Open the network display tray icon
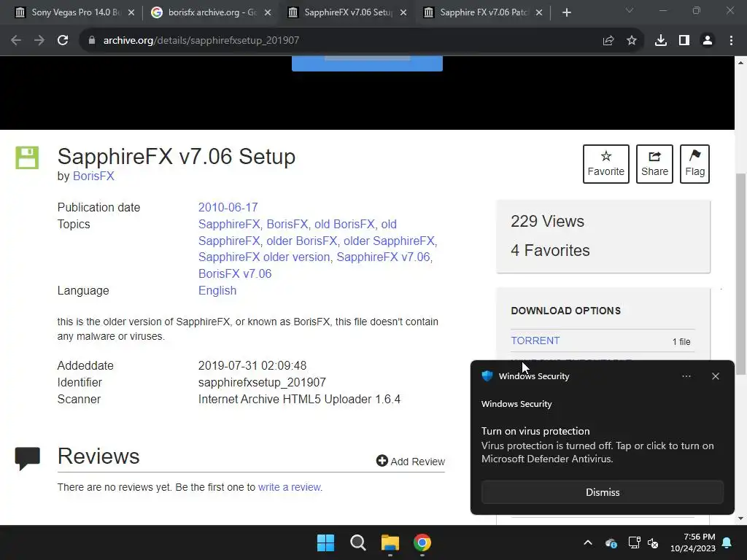This screenshot has height=560, width=747. [x=634, y=542]
